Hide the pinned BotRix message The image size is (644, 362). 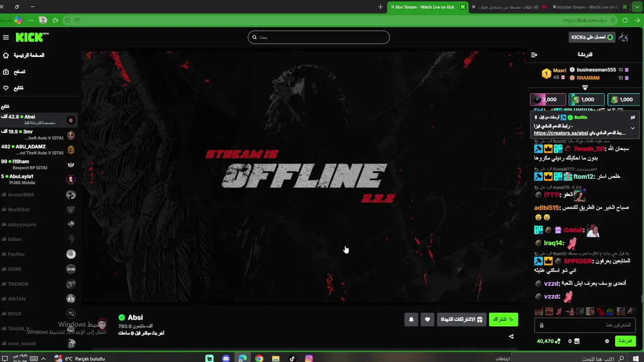tap(632, 117)
